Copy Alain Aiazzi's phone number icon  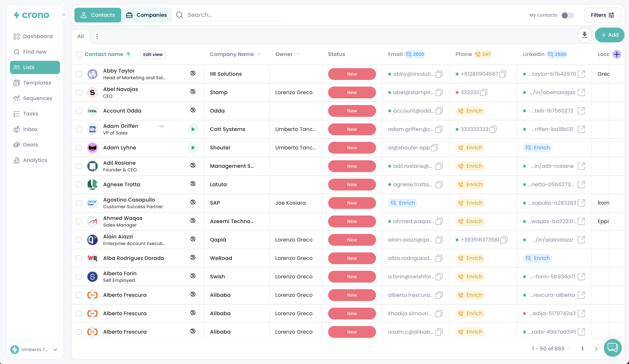pyautogui.click(x=504, y=240)
